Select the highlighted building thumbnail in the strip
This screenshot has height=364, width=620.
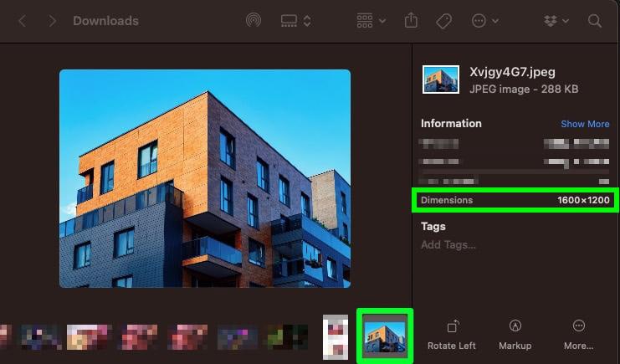pos(385,336)
